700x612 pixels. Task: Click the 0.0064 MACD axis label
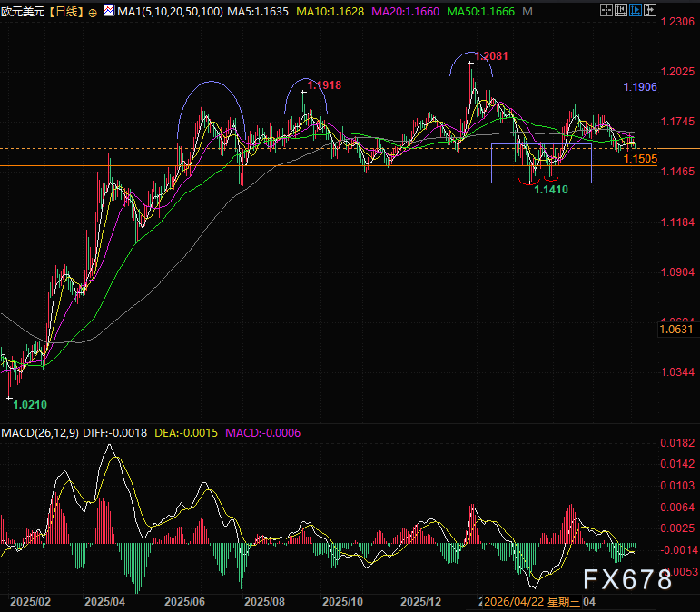point(677,507)
